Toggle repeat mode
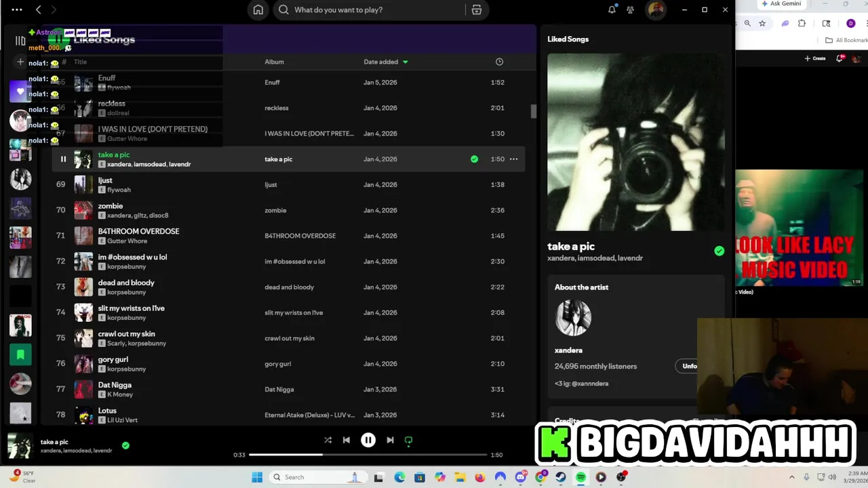 (408, 440)
